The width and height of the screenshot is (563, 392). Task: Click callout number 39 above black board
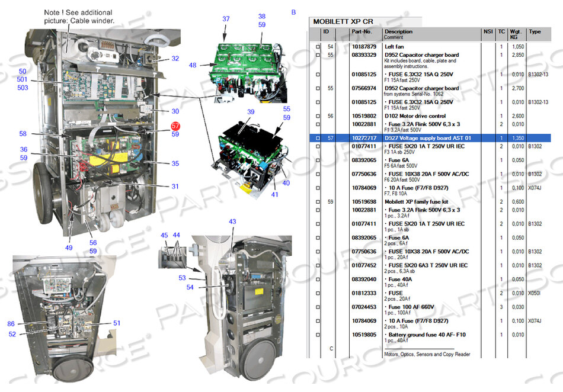pyautogui.click(x=251, y=112)
